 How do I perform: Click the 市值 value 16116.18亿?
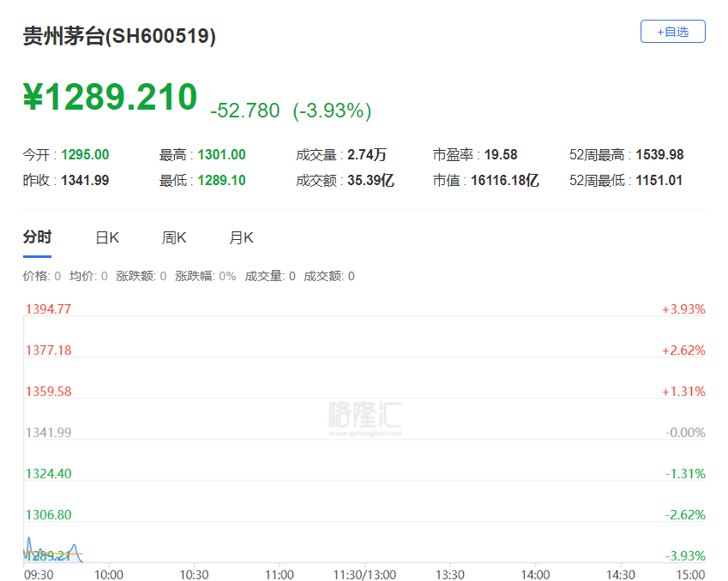[505, 180]
